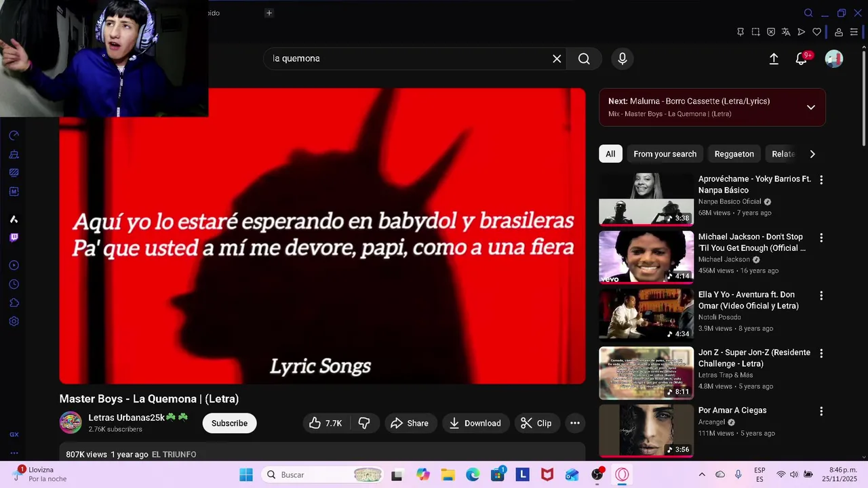Open Por Amar A Ciegas video title
This screenshot has width=868, height=488.
tap(732, 410)
